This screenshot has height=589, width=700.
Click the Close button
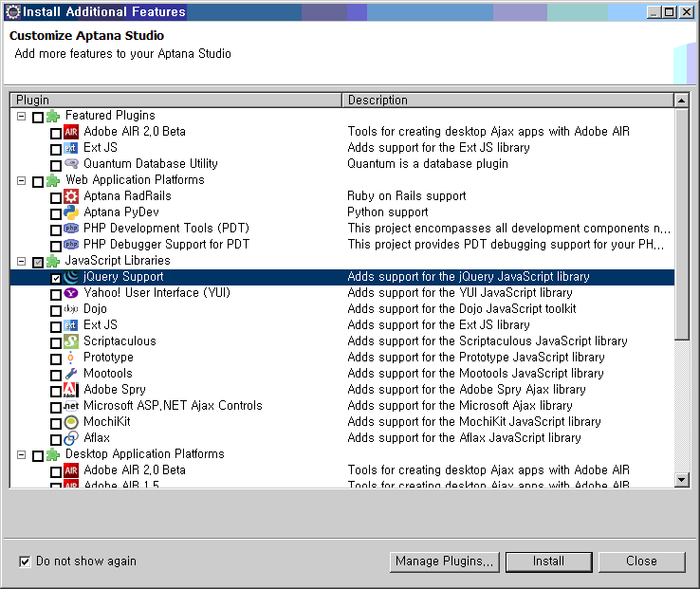tap(641, 561)
